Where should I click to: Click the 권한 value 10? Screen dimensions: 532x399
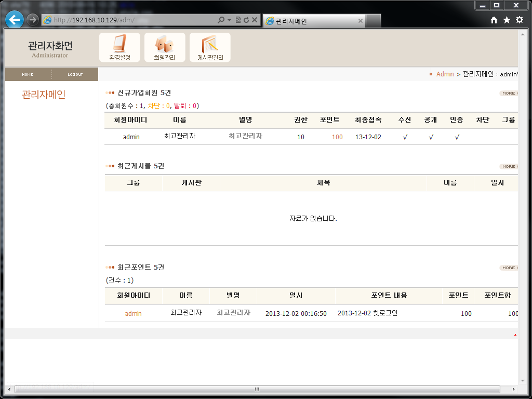pyautogui.click(x=301, y=137)
